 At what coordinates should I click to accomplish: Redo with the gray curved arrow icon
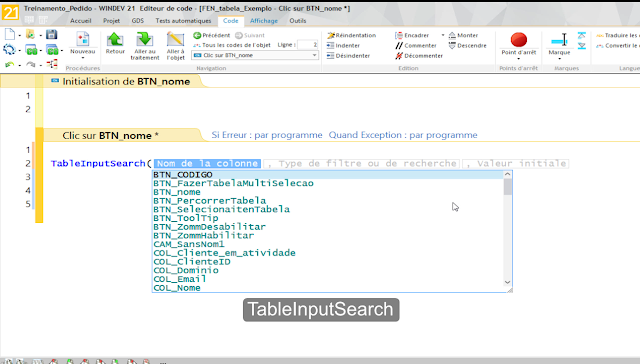31,64
